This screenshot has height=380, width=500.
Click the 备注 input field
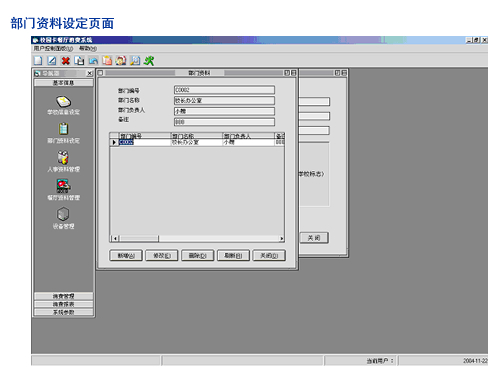coord(224,122)
